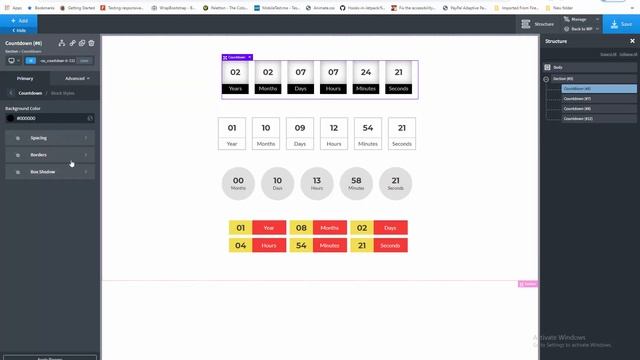Click Apply Params button at bottom
The width and height of the screenshot is (640, 360).
point(50,358)
